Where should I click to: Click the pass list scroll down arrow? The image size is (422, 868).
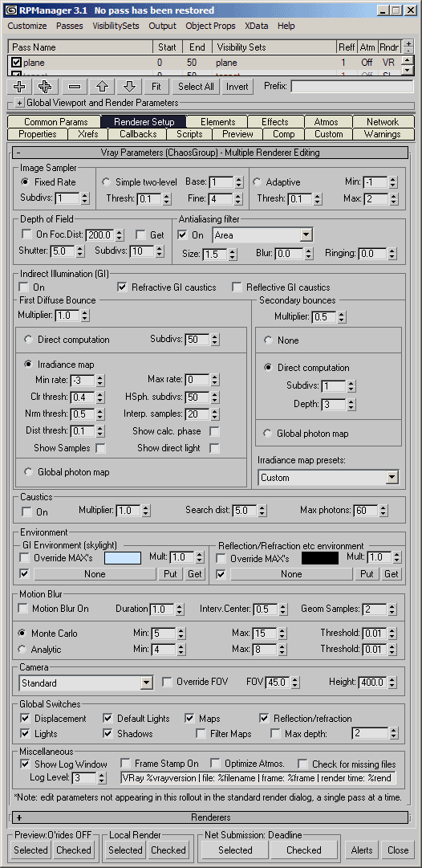click(x=407, y=71)
